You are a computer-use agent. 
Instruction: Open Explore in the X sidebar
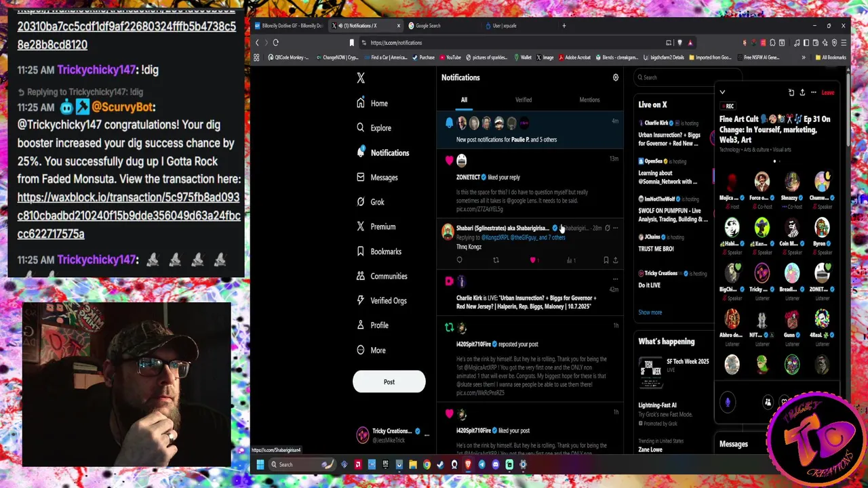[x=374, y=127]
